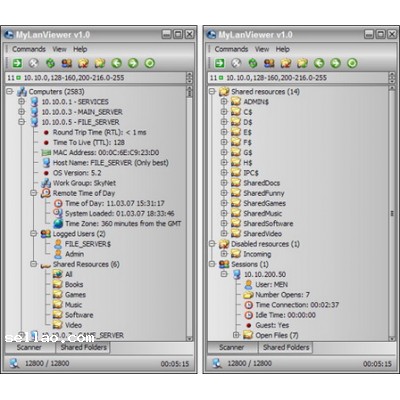
Task: Switch to Scanner tab in right window
Action: tap(231, 347)
